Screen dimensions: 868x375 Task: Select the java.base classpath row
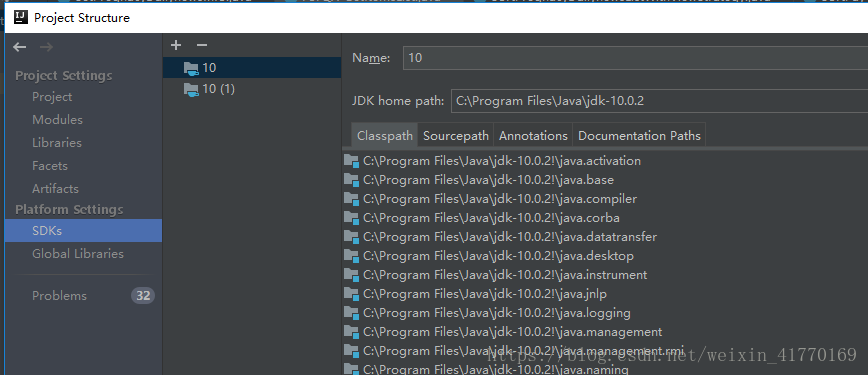coord(605,180)
